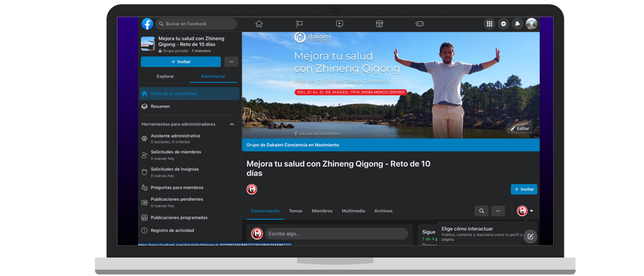This screenshot has height=276, width=644.
Task: Open Preguntas para miembros
Action: 189,187
